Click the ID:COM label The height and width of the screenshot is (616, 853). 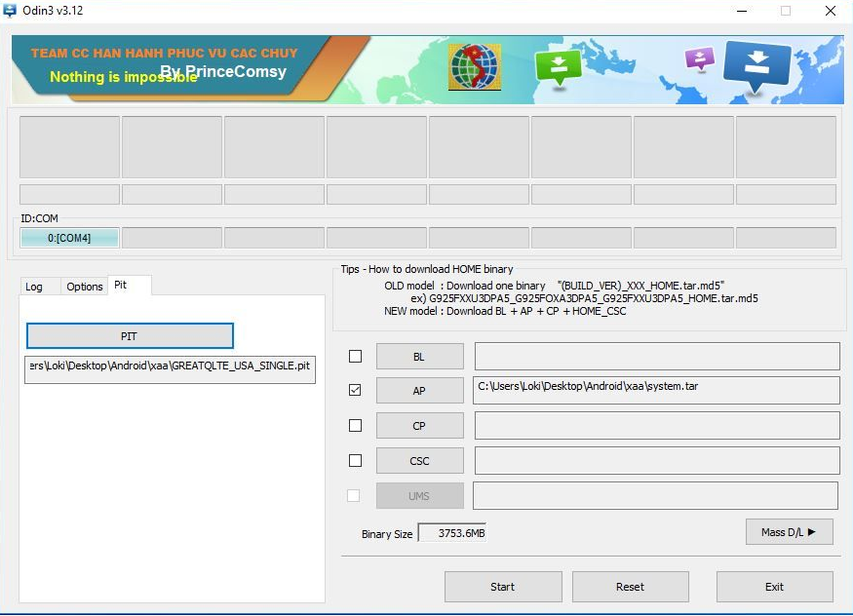[39, 218]
